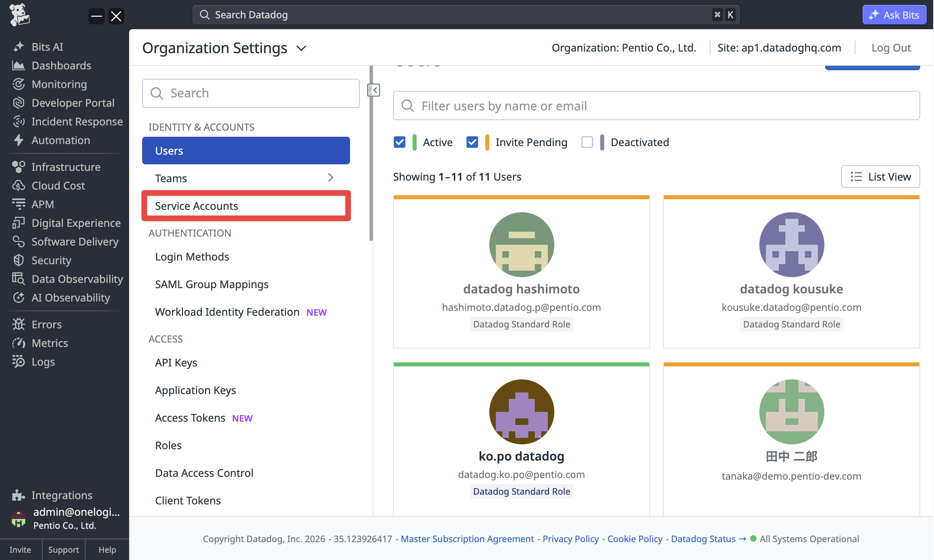The height and width of the screenshot is (560, 934).
Task: Open the Privacy Policy link
Action: point(571,539)
